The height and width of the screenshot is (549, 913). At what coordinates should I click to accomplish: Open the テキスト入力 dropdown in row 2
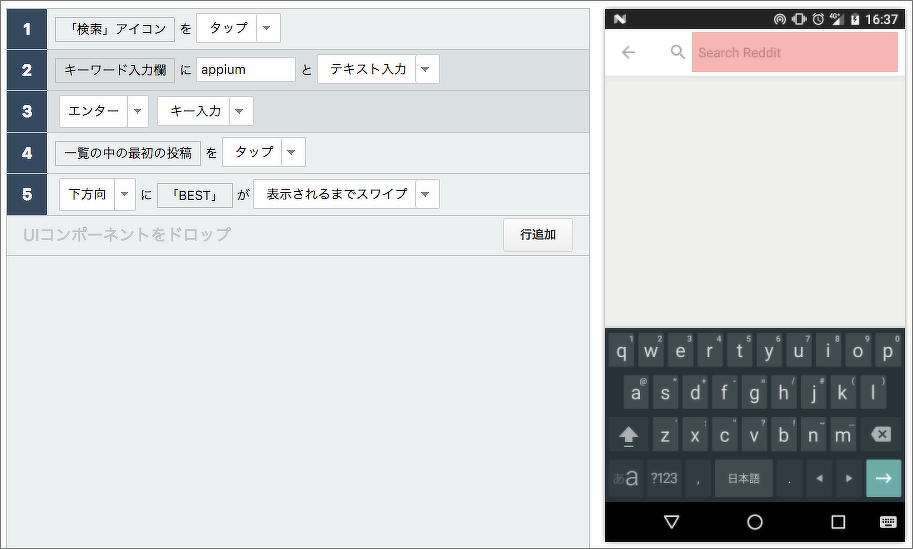pyautogui.click(x=425, y=69)
